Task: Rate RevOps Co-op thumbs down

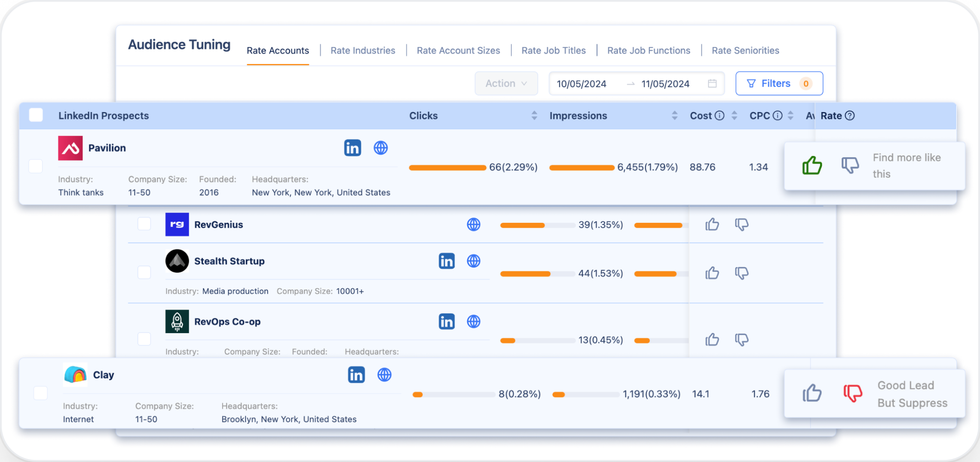Action: [x=741, y=340]
